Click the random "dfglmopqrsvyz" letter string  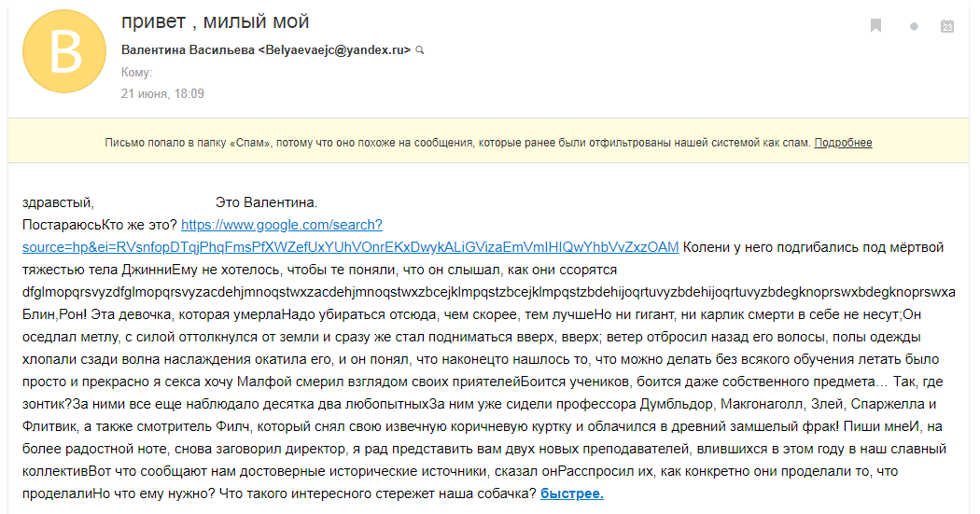pyautogui.click(x=489, y=292)
